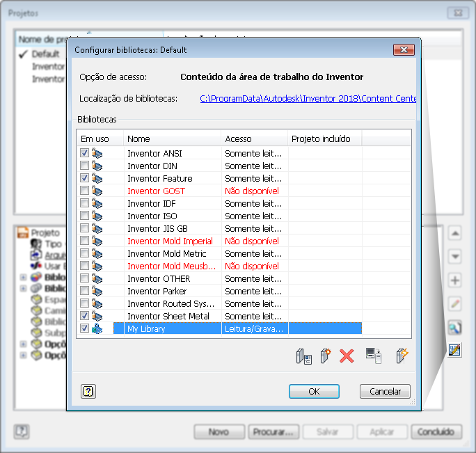
Task: Select the Inventor Mold Imperial row
Action: click(x=244, y=241)
